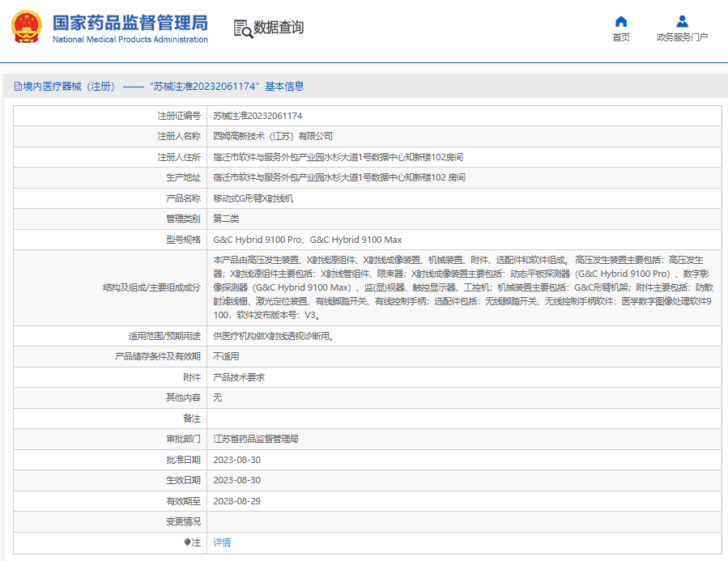Click 2023-08-30 in the 生效日期 row
The width and height of the screenshot is (728, 561).
(236, 480)
